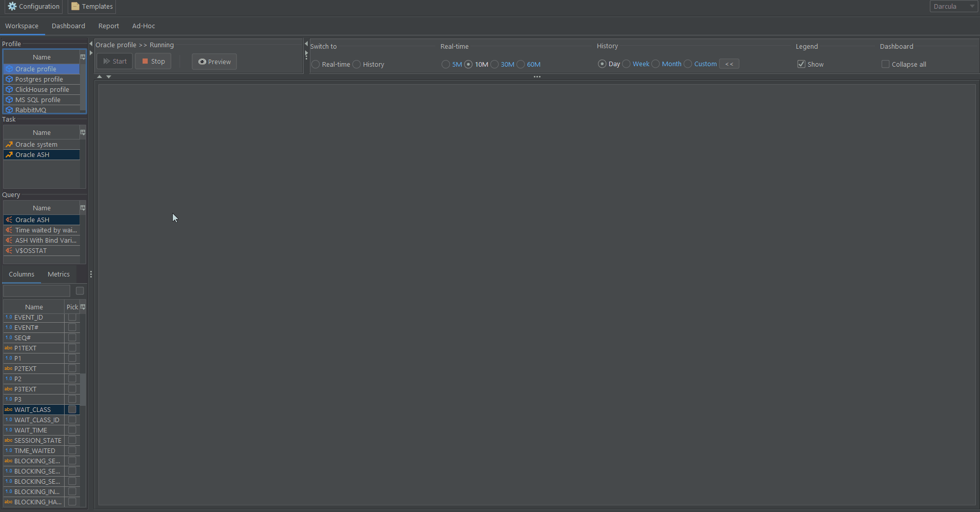Viewport: 980px width, 512px height.
Task: Select the Custom history range
Action: point(688,64)
